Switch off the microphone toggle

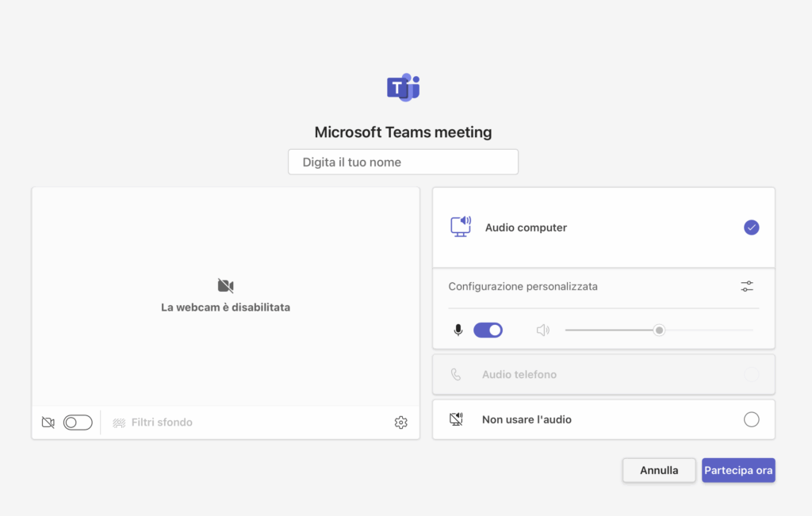(488, 331)
